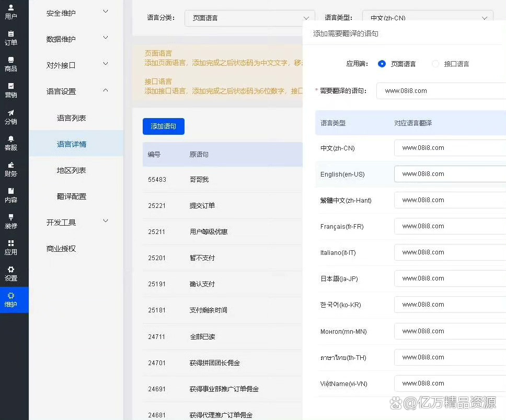This screenshot has height=420, width=506.
Task: Open the 客服 customer service sidebar icon
Action: click(10, 143)
